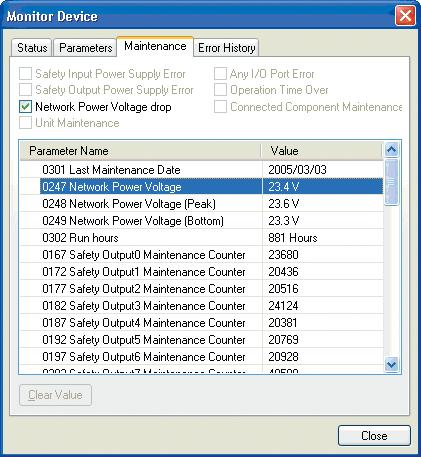This screenshot has height=457, width=421.
Task: Click the Value column header
Action: tap(322, 151)
